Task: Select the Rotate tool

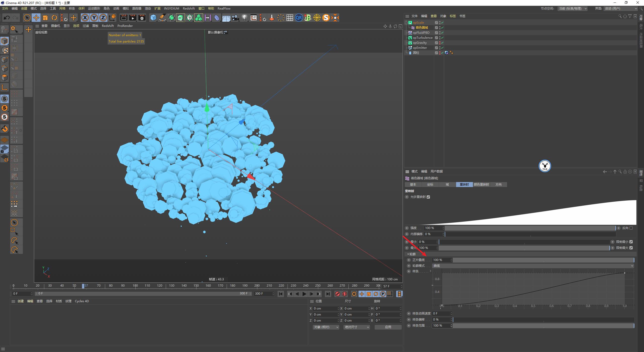Action: 54,18
